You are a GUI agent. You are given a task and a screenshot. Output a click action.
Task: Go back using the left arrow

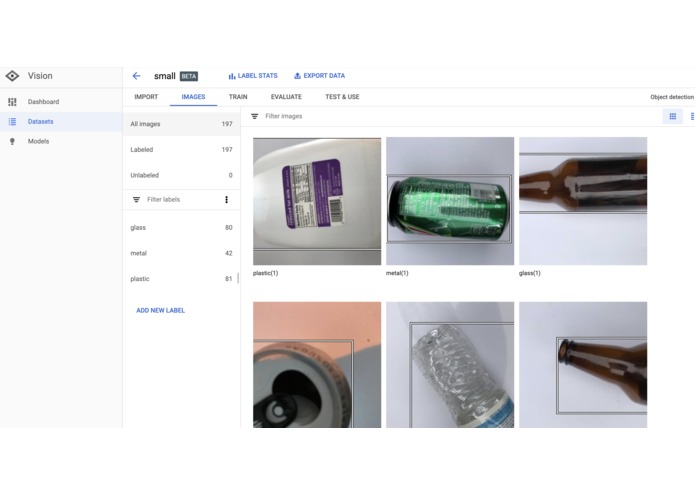[x=137, y=76]
